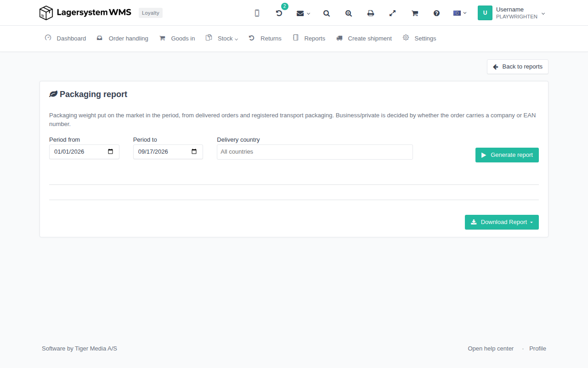Click the green U user avatar
The width and height of the screenshot is (588, 368).
[485, 13]
